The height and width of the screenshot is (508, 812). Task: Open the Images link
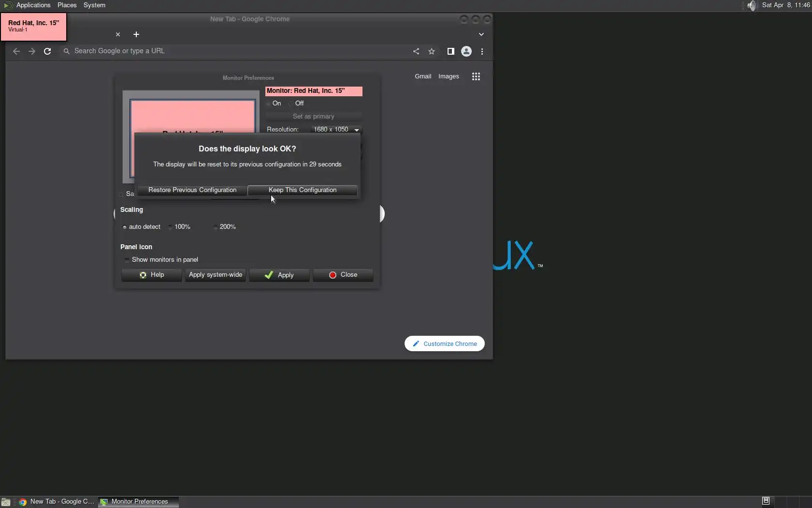[449, 76]
